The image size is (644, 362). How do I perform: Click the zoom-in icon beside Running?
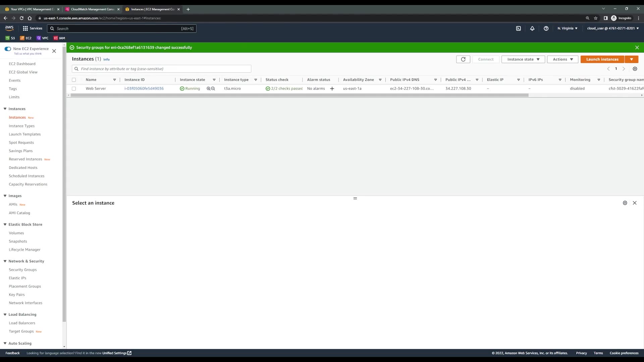(x=209, y=89)
